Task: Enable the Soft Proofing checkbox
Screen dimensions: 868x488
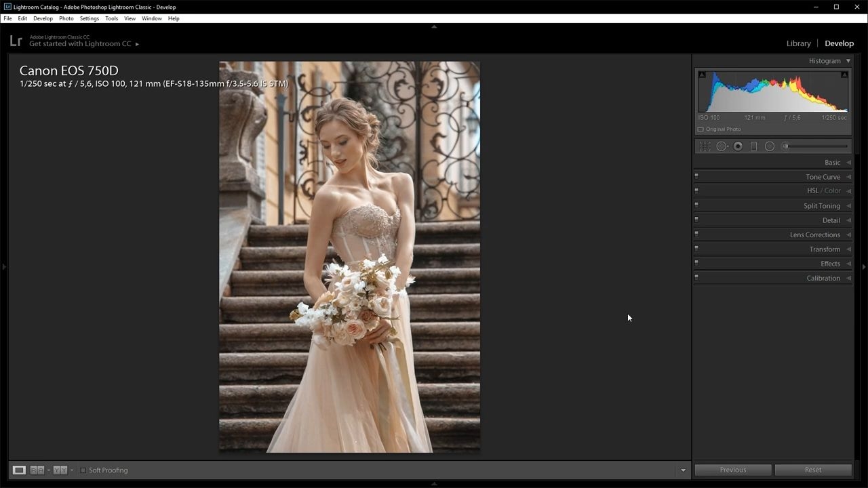Action: click(x=83, y=470)
